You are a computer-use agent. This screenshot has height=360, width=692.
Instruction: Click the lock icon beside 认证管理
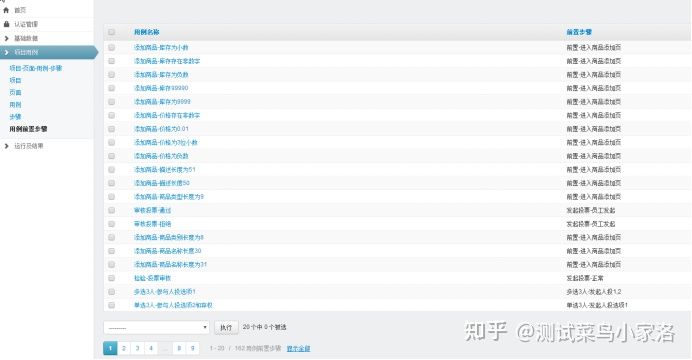point(6,24)
